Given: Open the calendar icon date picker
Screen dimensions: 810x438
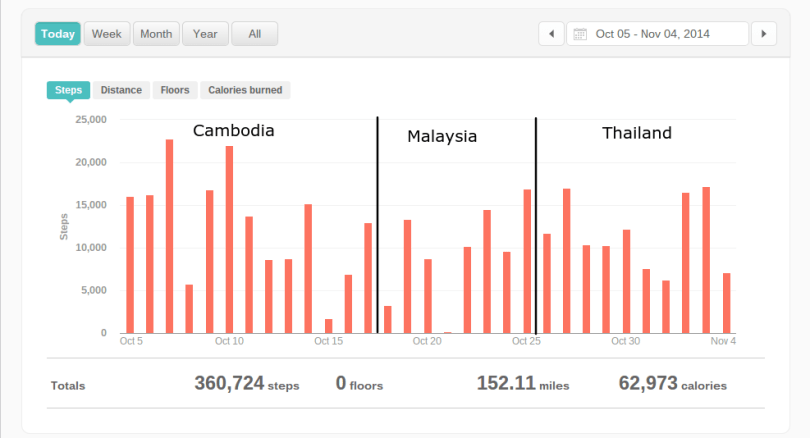Looking at the screenshot, I should pos(580,34).
